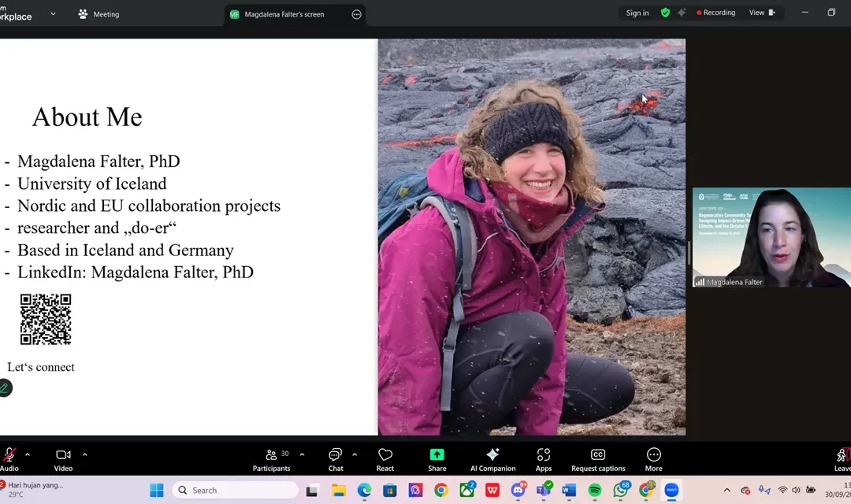Click the green Share screen button

tap(437, 458)
